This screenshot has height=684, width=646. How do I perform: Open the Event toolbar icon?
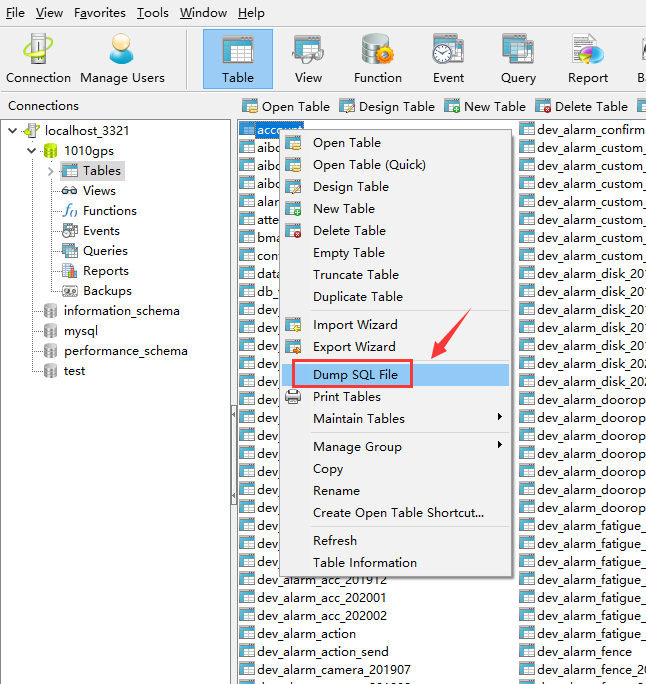[448, 59]
